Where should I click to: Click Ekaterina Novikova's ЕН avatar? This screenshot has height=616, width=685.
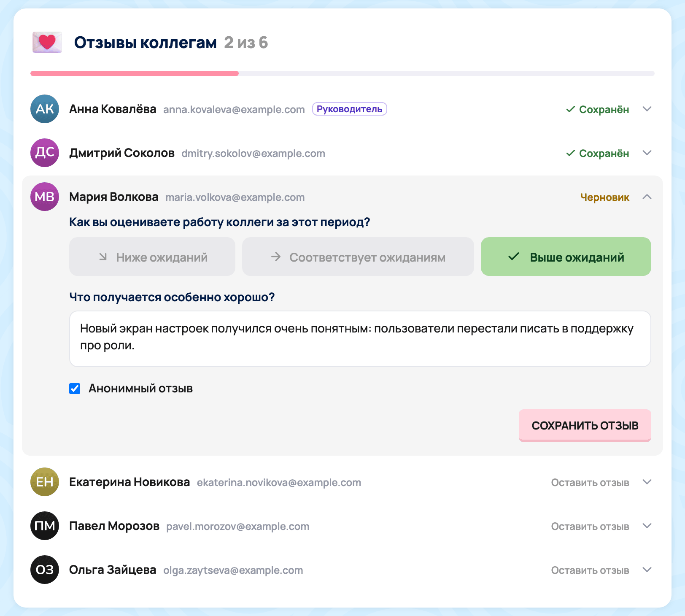click(x=45, y=482)
